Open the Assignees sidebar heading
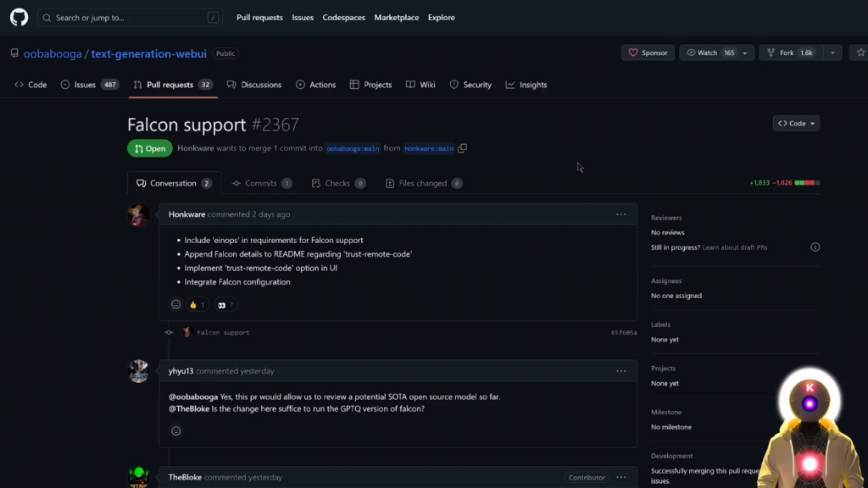Viewport: 868px width, 488px height. pyautogui.click(x=666, y=281)
